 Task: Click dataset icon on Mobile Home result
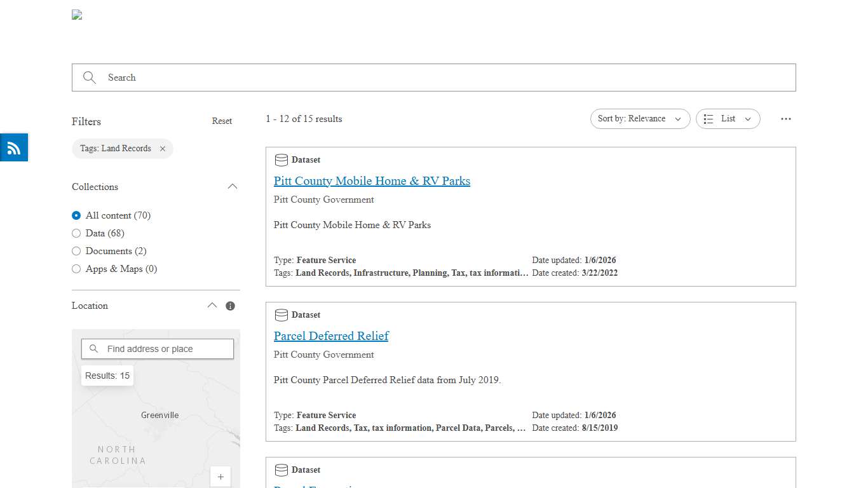click(281, 160)
